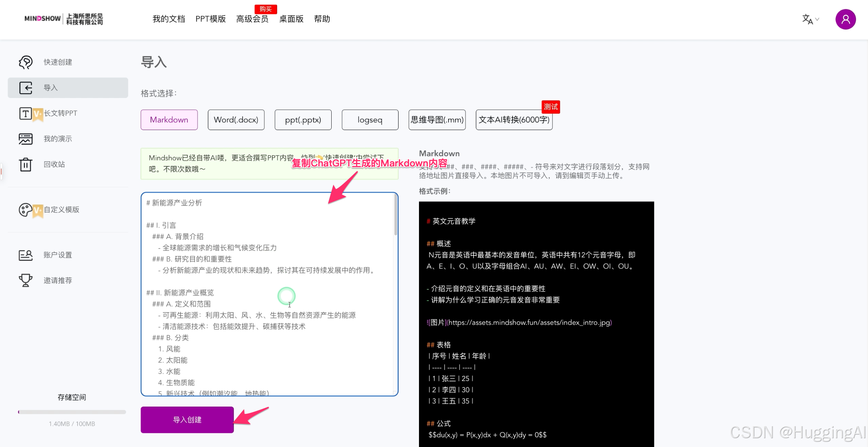Click the Import arrow icon in sidebar
Image resolution: width=868 pixels, height=447 pixels.
coord(26,88)
